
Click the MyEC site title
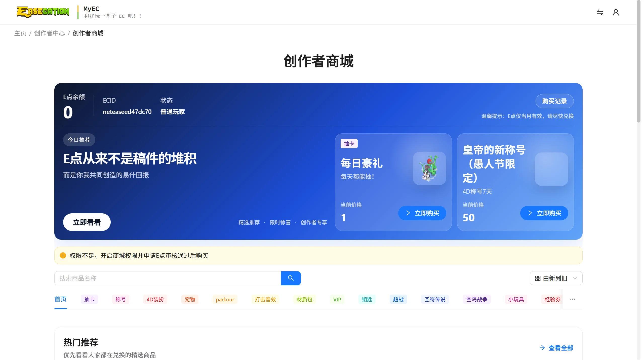(91, 9)
